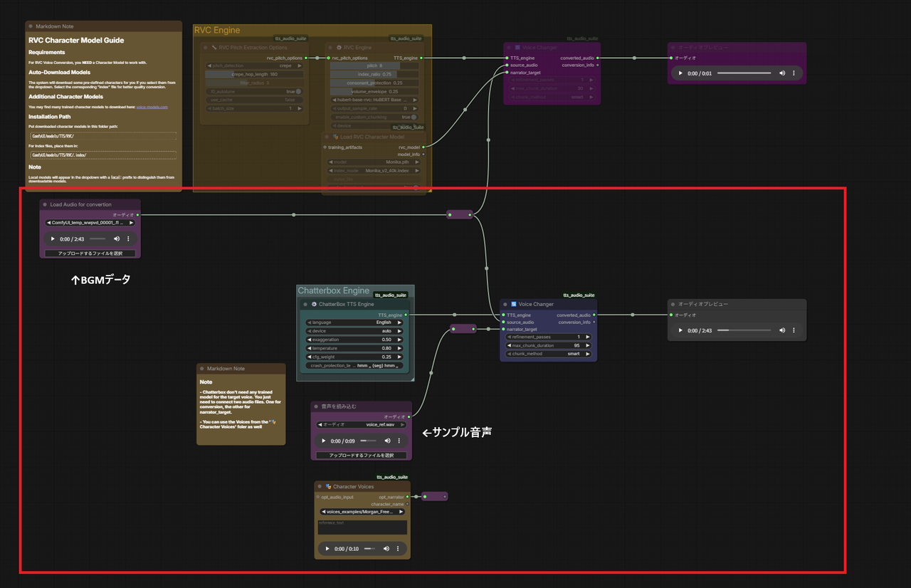The image size is (911, 588).
Task: Mute volume in Load Audio for convertion node
Action: point(117,239)
